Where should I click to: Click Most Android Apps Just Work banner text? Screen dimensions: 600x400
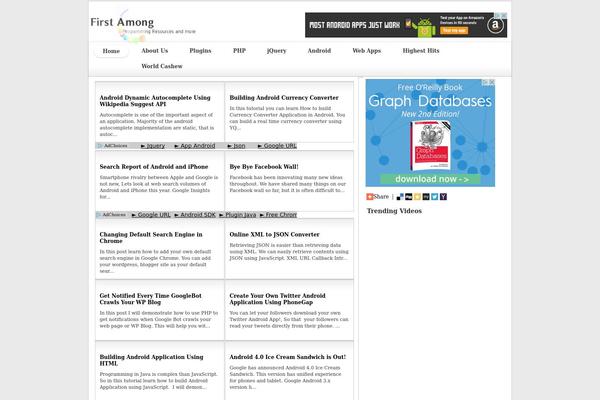point(354,25)
